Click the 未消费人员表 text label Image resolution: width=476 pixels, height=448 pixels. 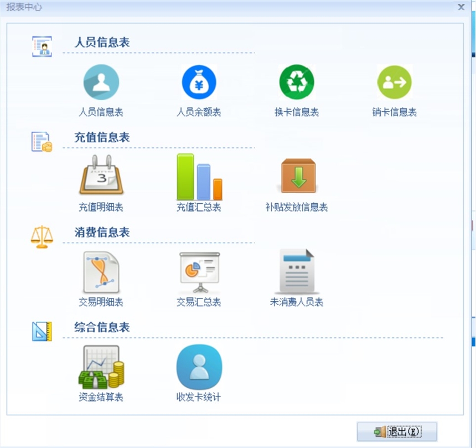tap(297, 302)
